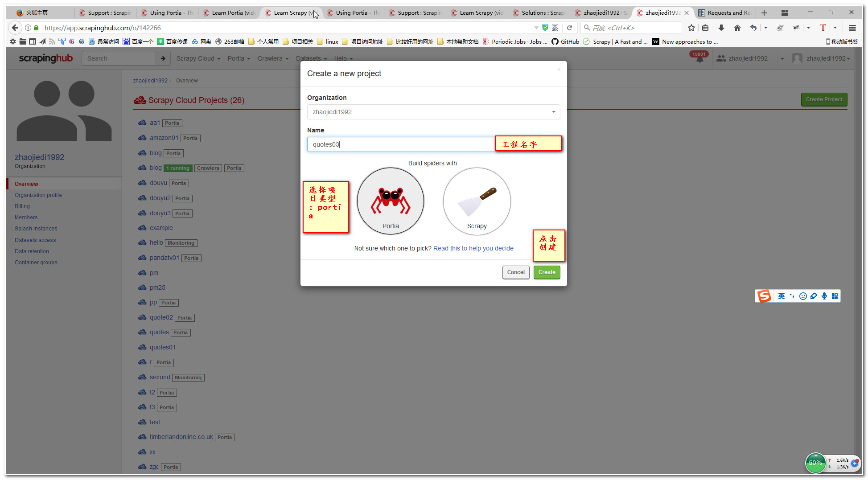Click the Sogou input method S logo
The image size is (868, 480).
pos(764,296)
